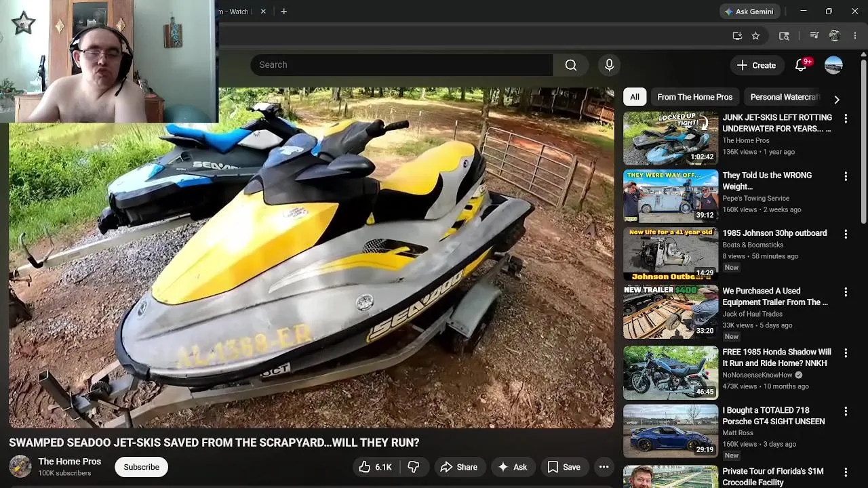Open The Home Pros channel name link
This screenshot has height=488, width=868.
pyautogui.click(x=69, y=462)
